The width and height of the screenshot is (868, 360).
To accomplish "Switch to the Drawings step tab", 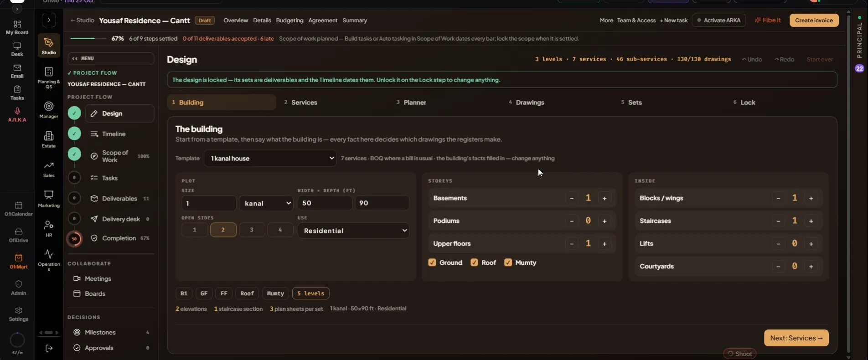I will click(559, 103).
